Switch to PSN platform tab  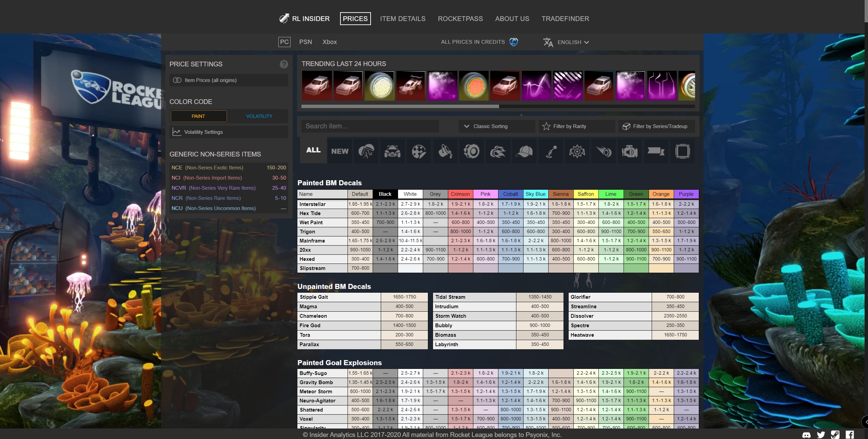[305, 41]
